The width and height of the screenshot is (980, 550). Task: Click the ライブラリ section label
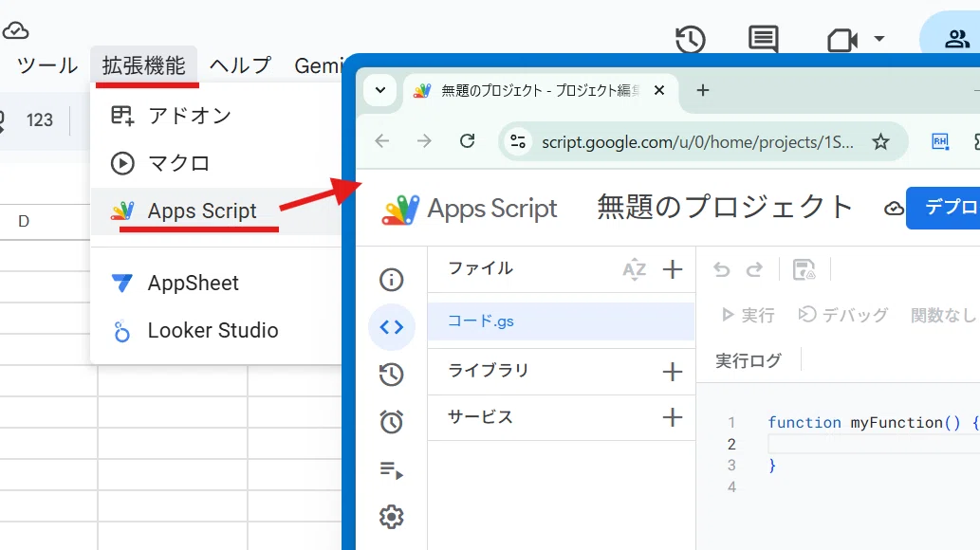(489, 370)
